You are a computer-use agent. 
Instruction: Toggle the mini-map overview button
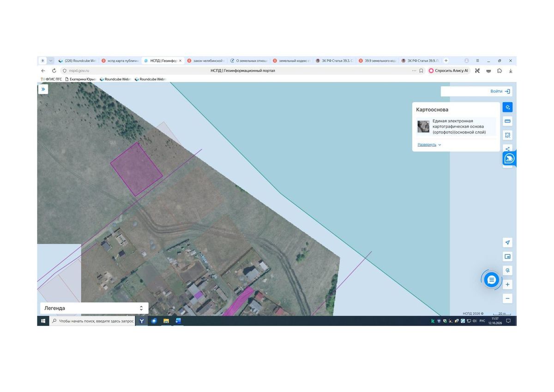507,256
